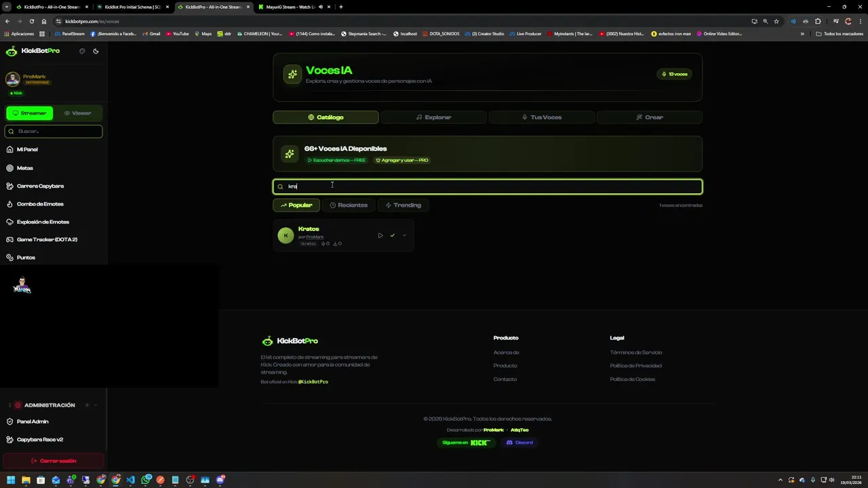Open the ProMark author link on Kratos card
The height and width of the screenshot is (488, 868).
point(315,237)
